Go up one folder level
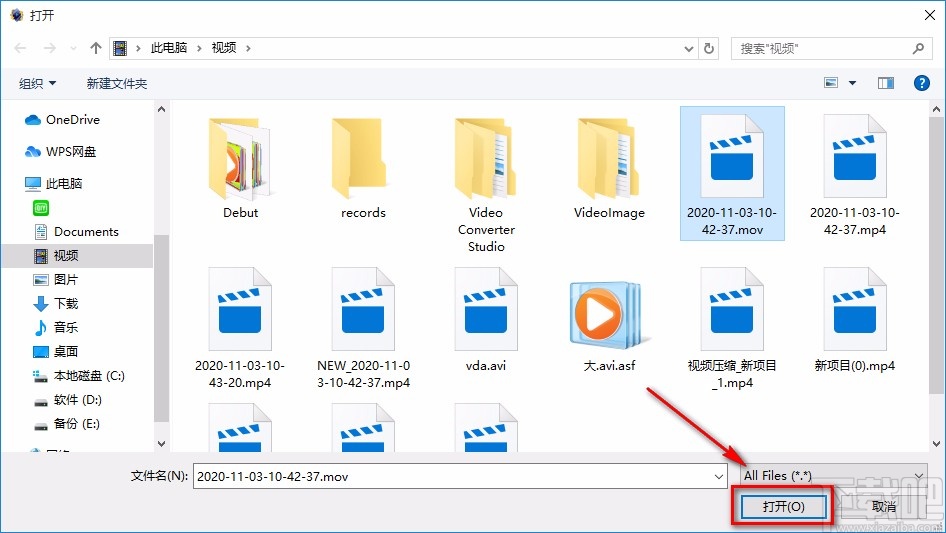Image resolution: width=946 pixels, height=533 pixels. click(x=95, y=48)
